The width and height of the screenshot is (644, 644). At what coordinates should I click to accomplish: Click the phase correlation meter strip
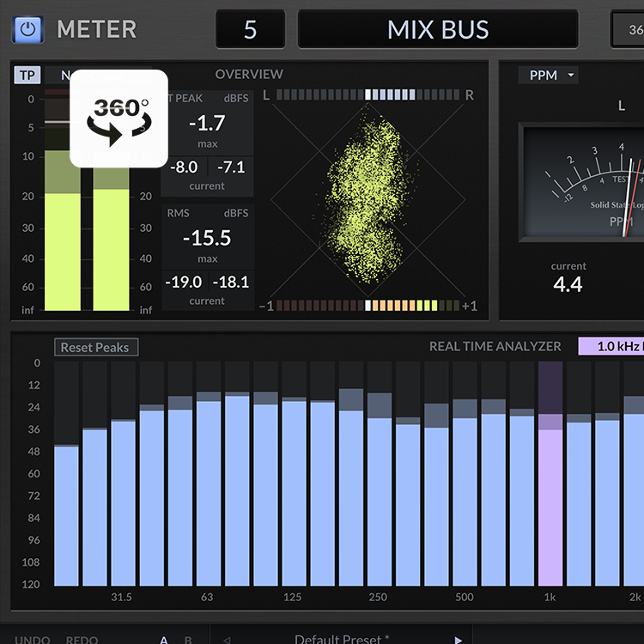(369, 306)
